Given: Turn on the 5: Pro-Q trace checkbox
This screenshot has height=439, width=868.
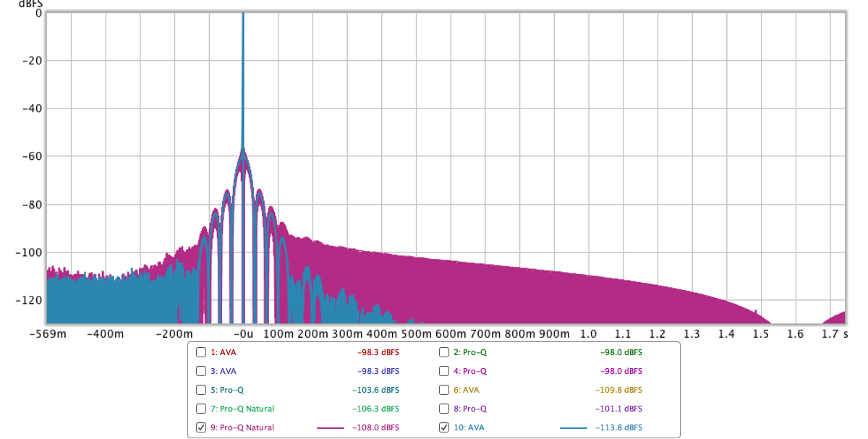Looking at the screenshot, I should click(201, 390).
